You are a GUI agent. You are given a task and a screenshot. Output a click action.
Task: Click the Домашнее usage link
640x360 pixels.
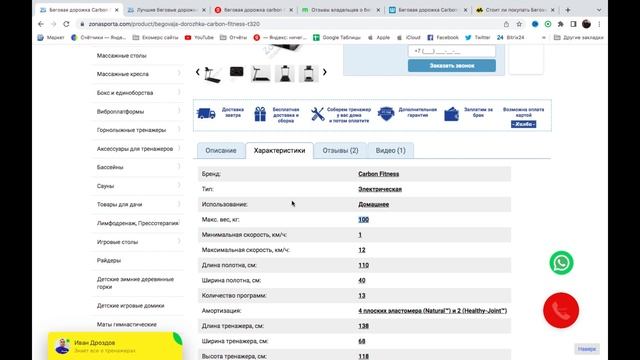[x=373, y=204]
